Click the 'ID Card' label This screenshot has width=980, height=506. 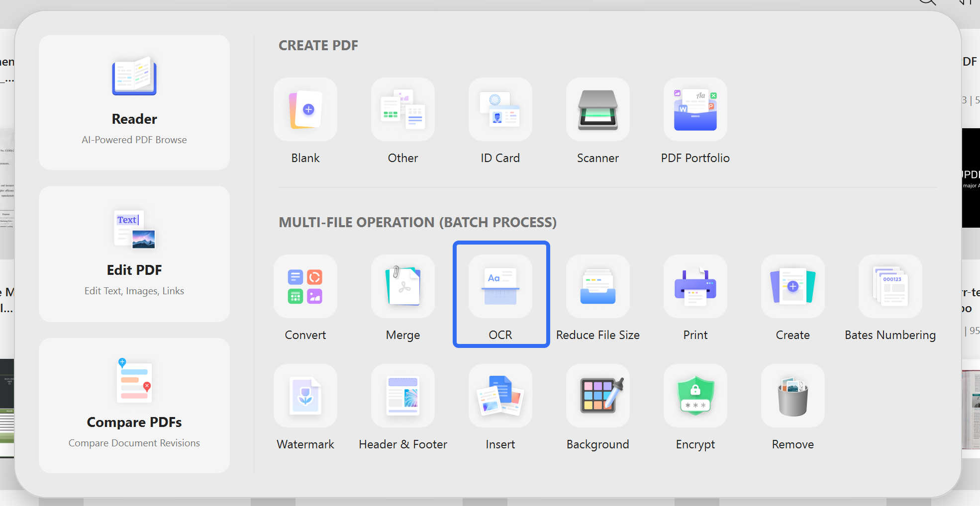500,158
